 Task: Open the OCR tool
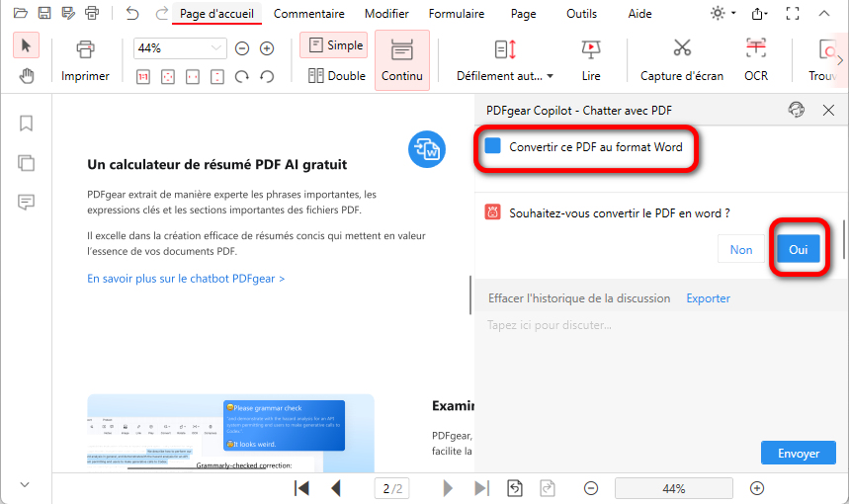tap(755, 49)
